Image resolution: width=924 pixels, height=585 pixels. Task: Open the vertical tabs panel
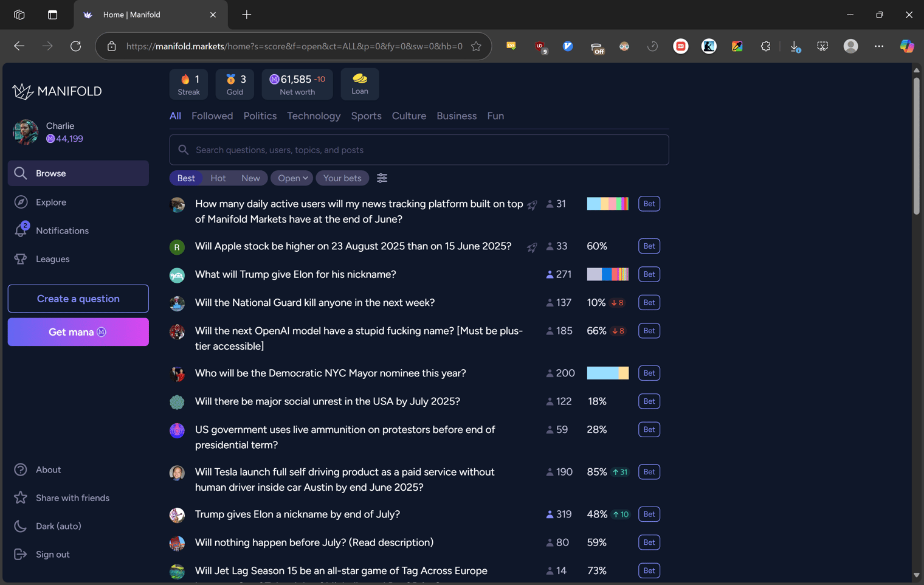pos(52,15)
